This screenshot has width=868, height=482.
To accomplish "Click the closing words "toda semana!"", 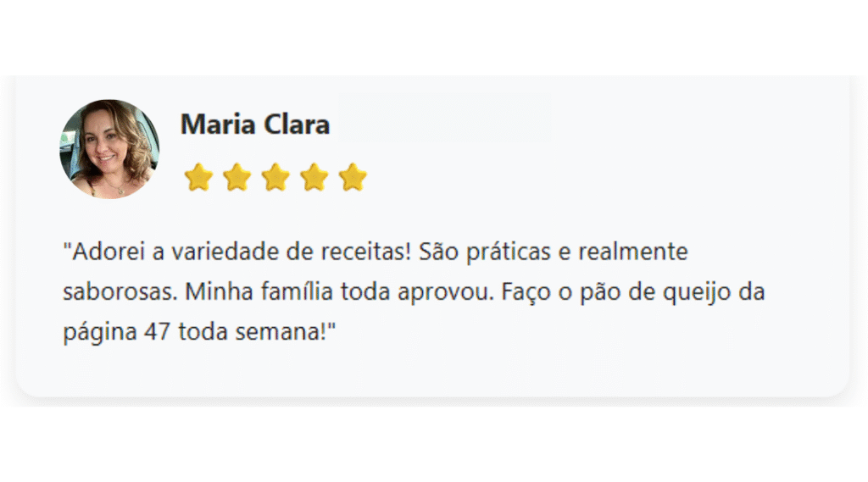I will [258, 333].
